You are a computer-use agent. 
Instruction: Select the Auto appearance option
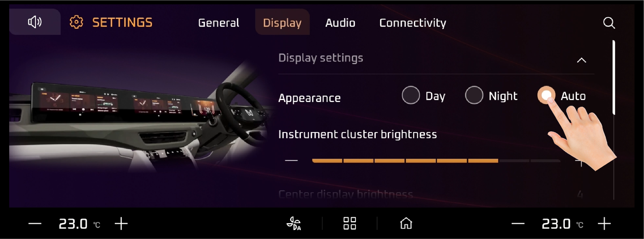562,95
